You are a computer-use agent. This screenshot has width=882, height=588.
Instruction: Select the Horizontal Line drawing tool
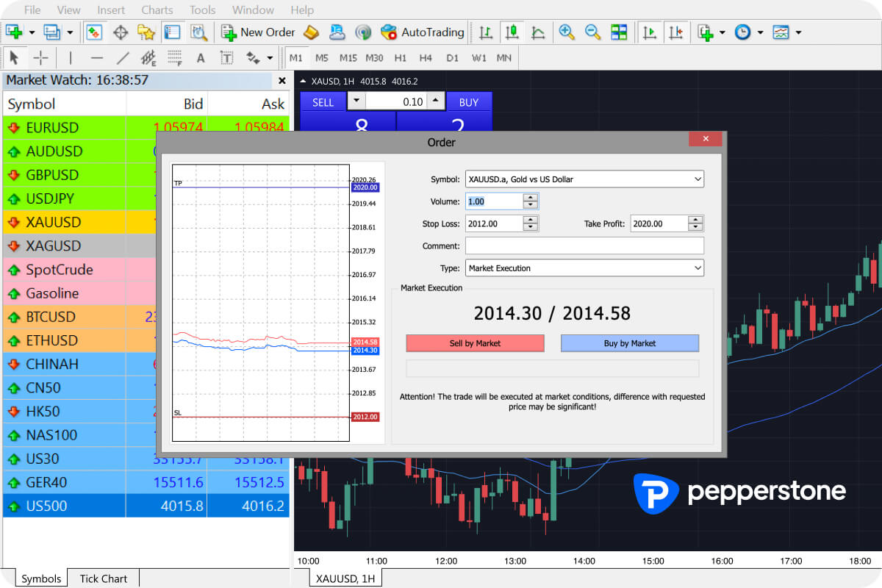[97, 58]
